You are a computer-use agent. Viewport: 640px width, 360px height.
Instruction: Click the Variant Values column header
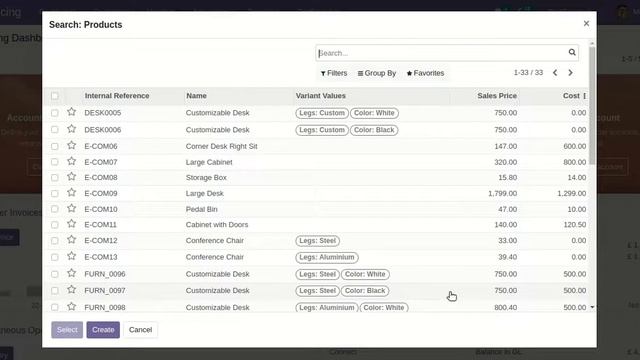[320, 96]
